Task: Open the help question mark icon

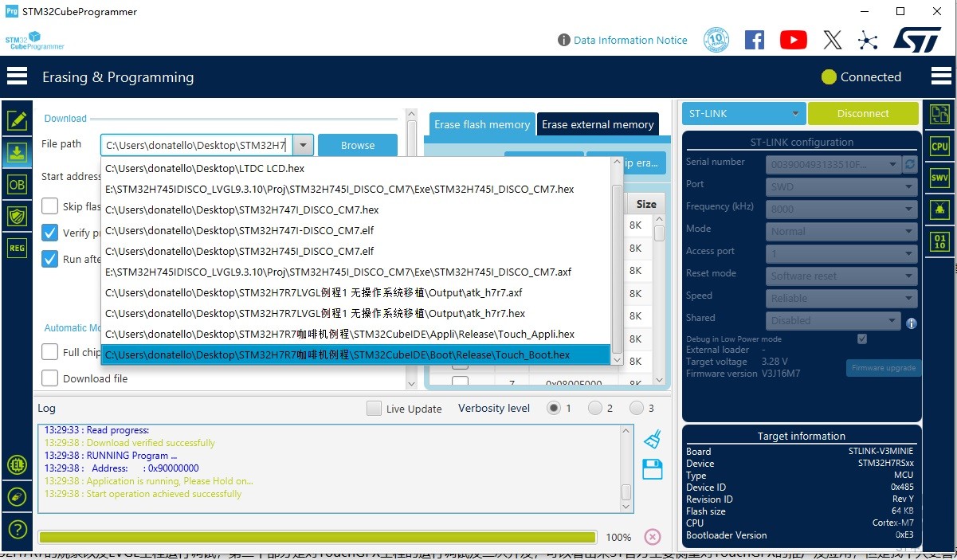Action: point(17,530)
